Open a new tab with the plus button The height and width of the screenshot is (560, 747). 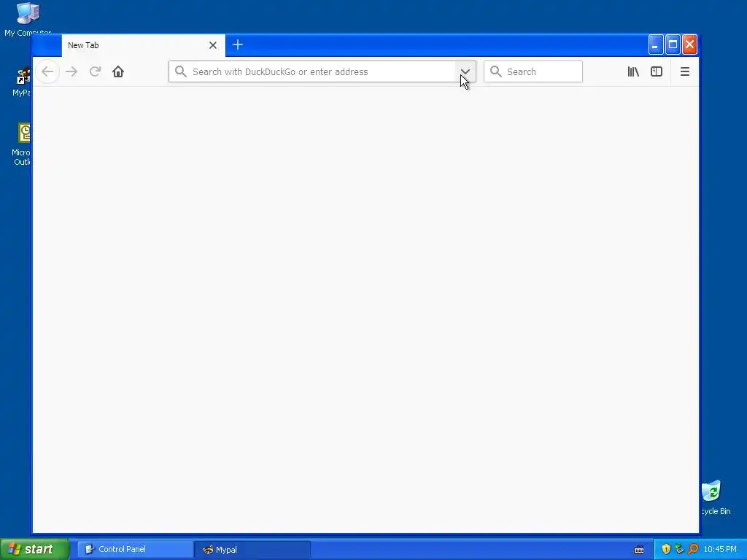238,44
